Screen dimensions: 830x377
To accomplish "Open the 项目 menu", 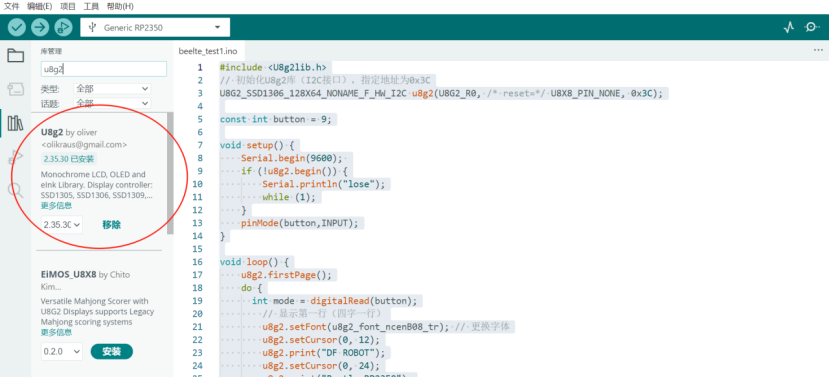I will 68,6.
